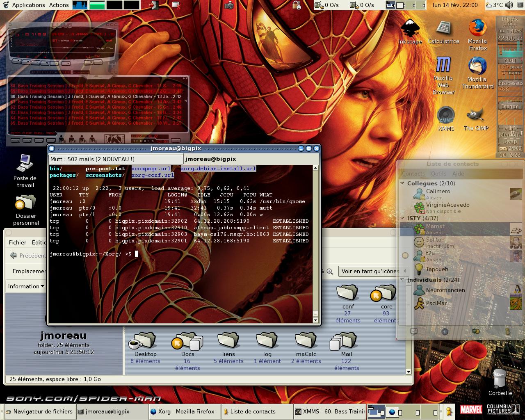Switch to Liste de contacts taskbar button

coord(257,411)
